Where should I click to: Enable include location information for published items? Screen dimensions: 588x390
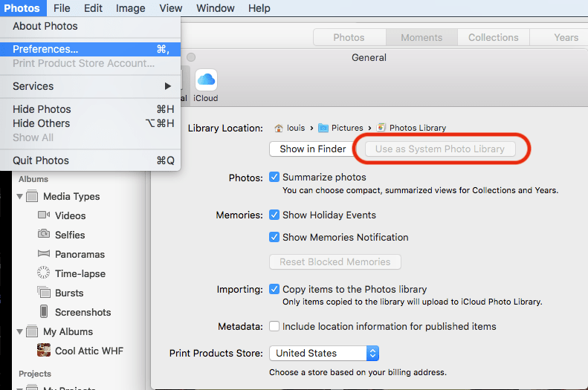[274, 326]
